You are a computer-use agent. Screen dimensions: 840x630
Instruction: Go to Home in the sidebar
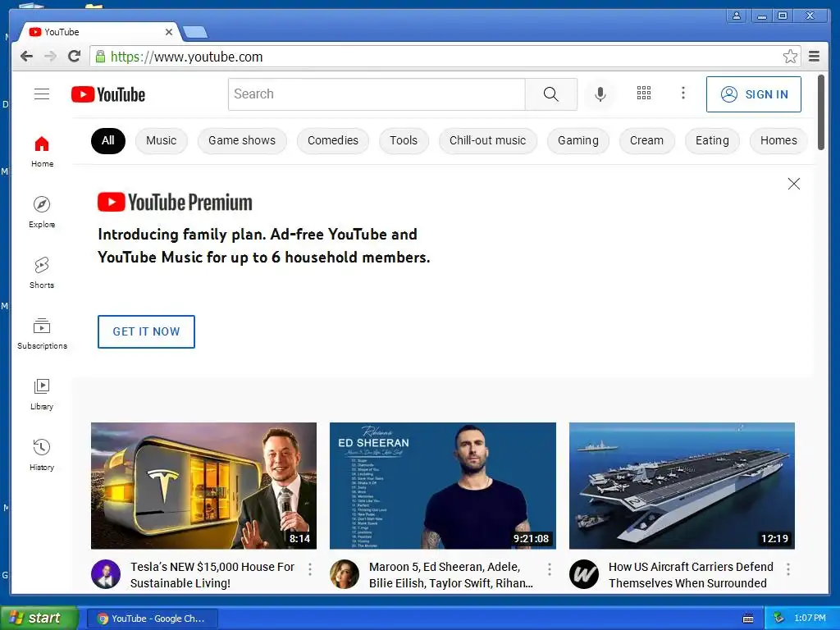pyautogui.click(x=42, y=152)
